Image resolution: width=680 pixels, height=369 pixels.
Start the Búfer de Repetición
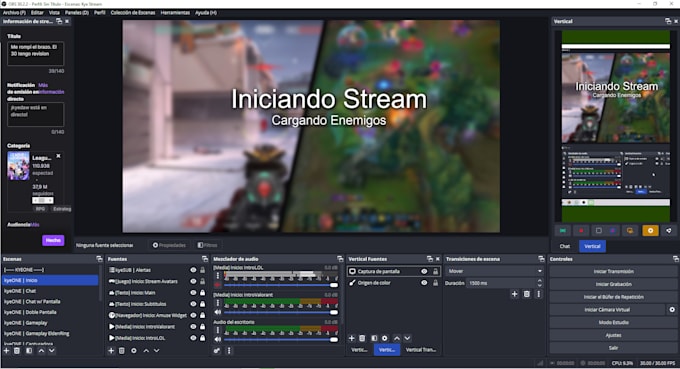click(613, 297)
